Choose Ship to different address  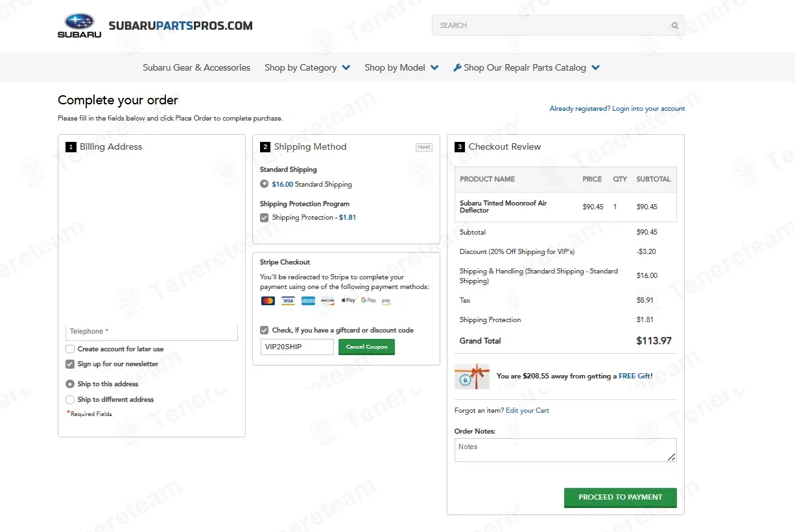[70, 400]
